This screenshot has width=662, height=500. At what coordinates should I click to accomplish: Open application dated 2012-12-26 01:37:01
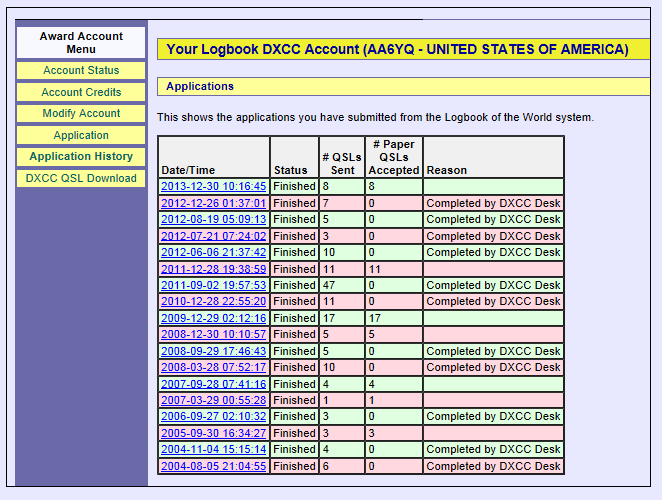(x=214, y=203)
